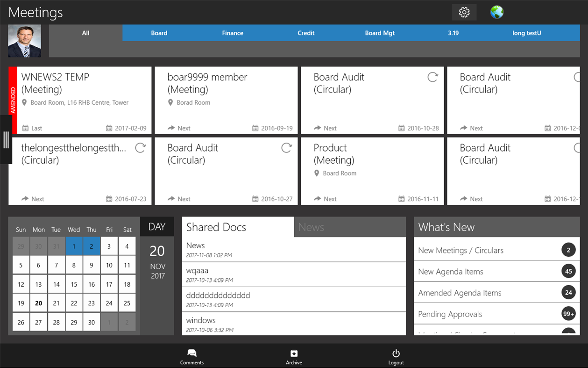Image resolution: width=588 pixels, height=368 pixels.
Task: Click the Logout power icon
Action: tap(396, 356)
